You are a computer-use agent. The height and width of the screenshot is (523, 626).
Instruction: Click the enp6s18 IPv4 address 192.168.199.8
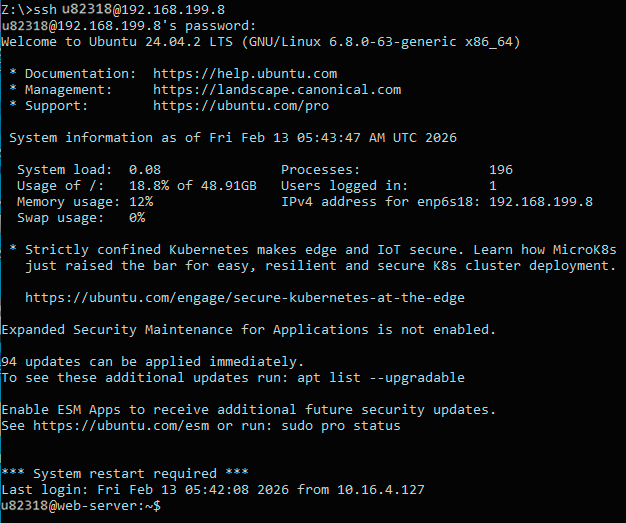pyautogui.click(x=541, y=202)
